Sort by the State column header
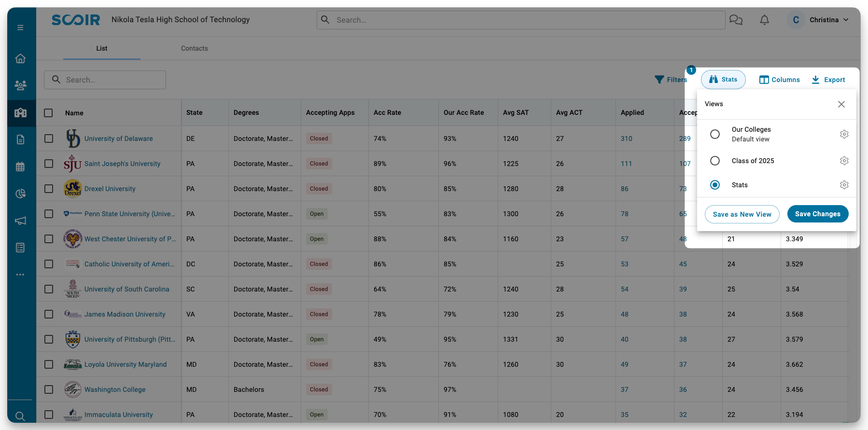 click(195, 112)
